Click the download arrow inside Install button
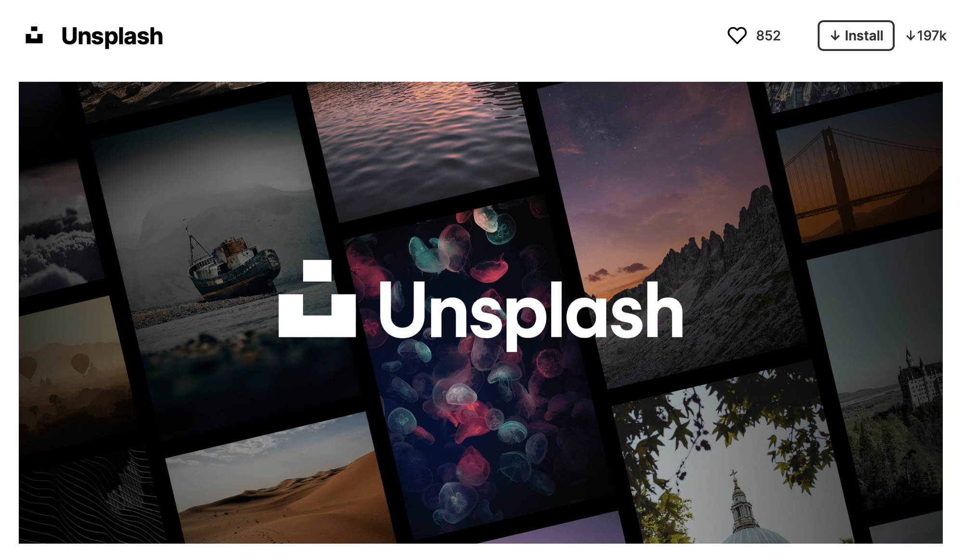 pyautogui.click(x=835, y=36)
